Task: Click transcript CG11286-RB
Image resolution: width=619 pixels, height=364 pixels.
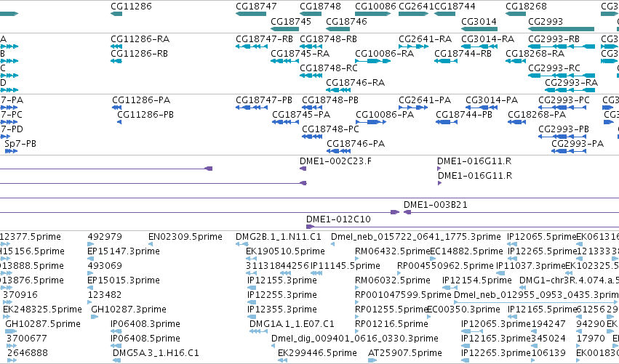Action: click(140, 54)
